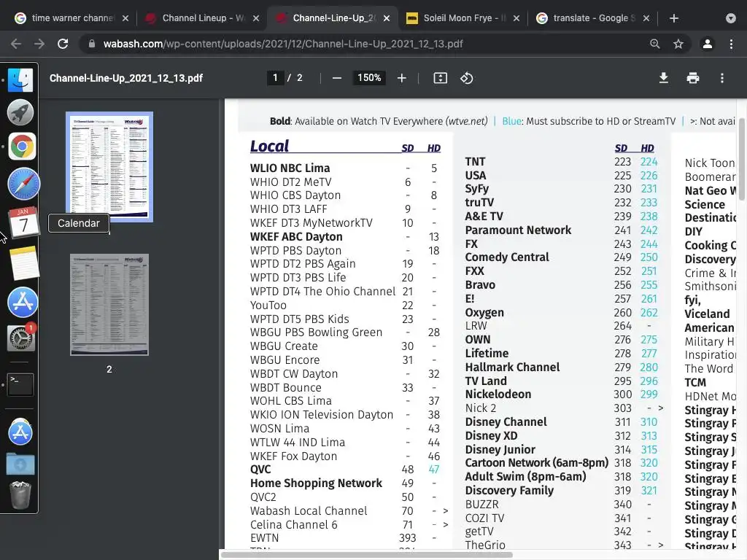Screen dimensions: 747x560
Task: Close the active Channel-Line-Up PDF tab
Action: [x=387, y=18]
